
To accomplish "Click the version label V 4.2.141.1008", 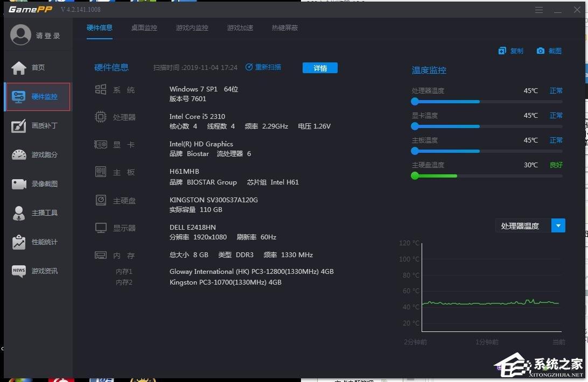I will pyautogui.click(x=81, y=9).
